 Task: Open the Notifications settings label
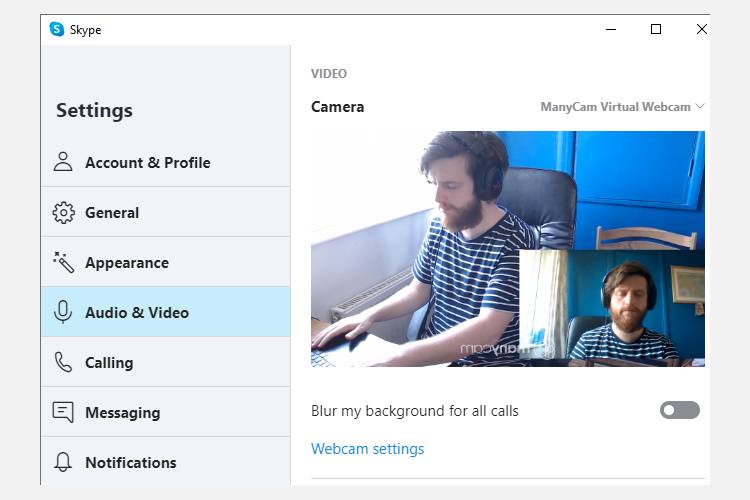131,463
